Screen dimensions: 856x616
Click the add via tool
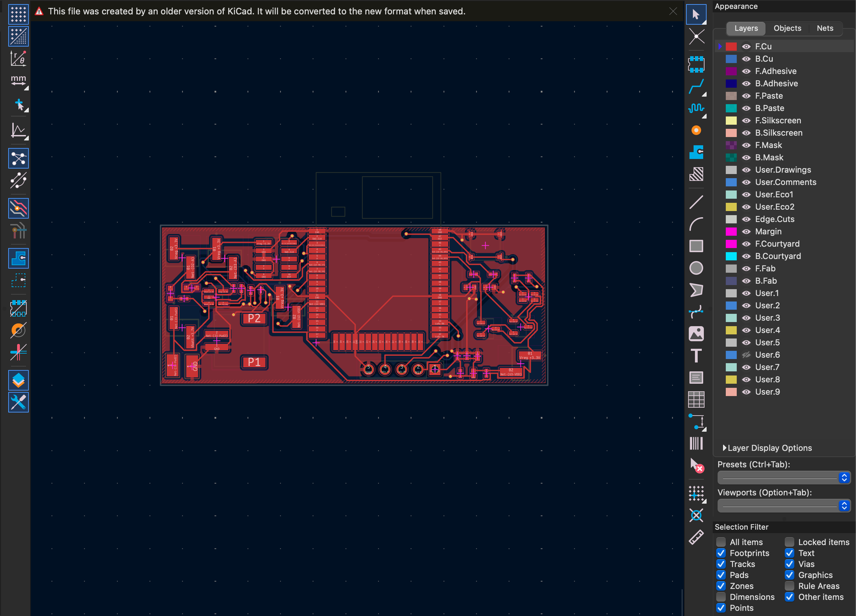696,130
